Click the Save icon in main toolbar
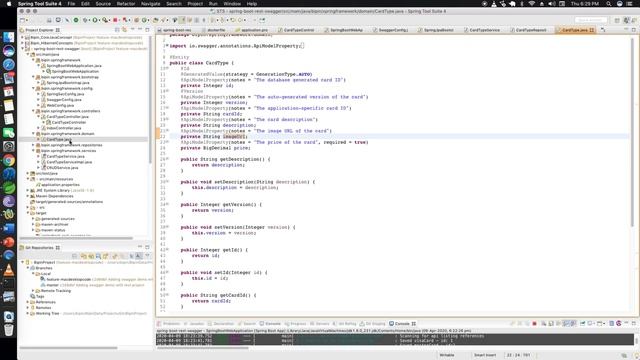The height and width of the screenshot is (360, 640). pyautogui.click(x=49, y=20)
